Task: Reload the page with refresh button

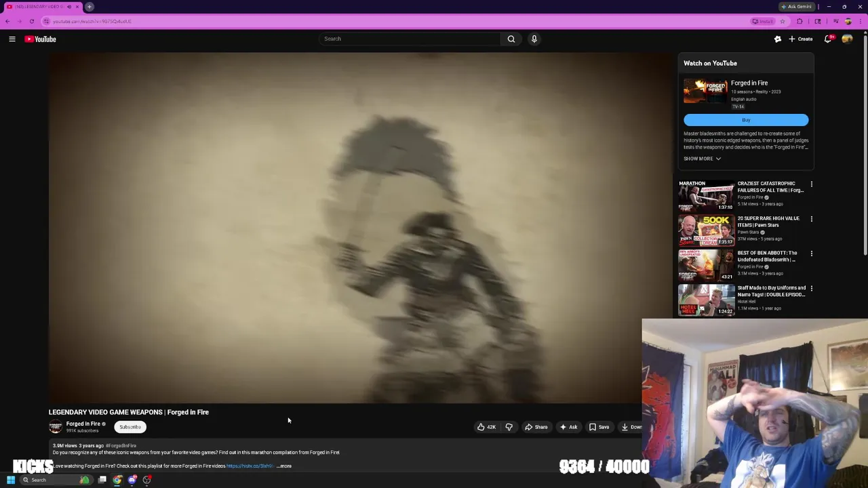Action: pos(31,21)
